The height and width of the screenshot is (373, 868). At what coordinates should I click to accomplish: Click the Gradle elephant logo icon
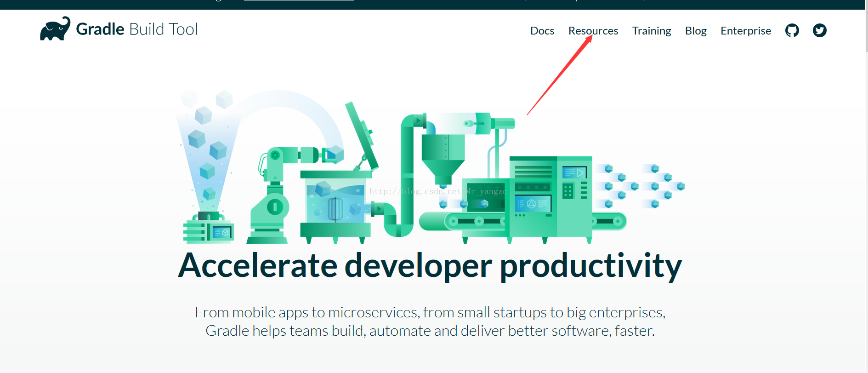(55, 29)
